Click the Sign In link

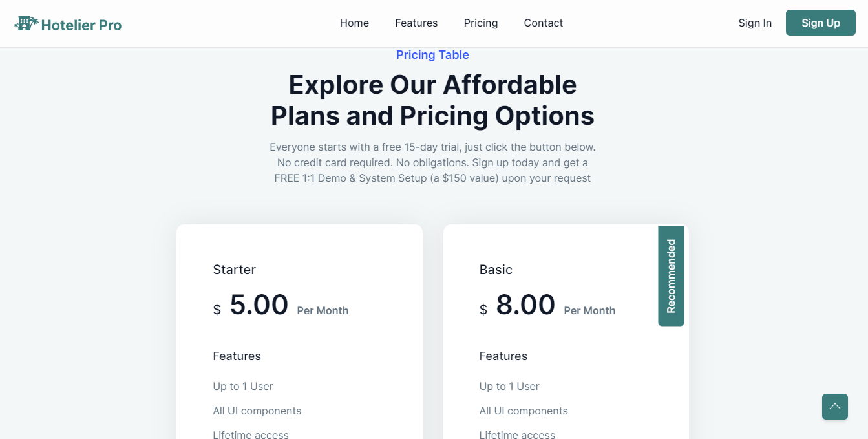click(x=755, y=23)
